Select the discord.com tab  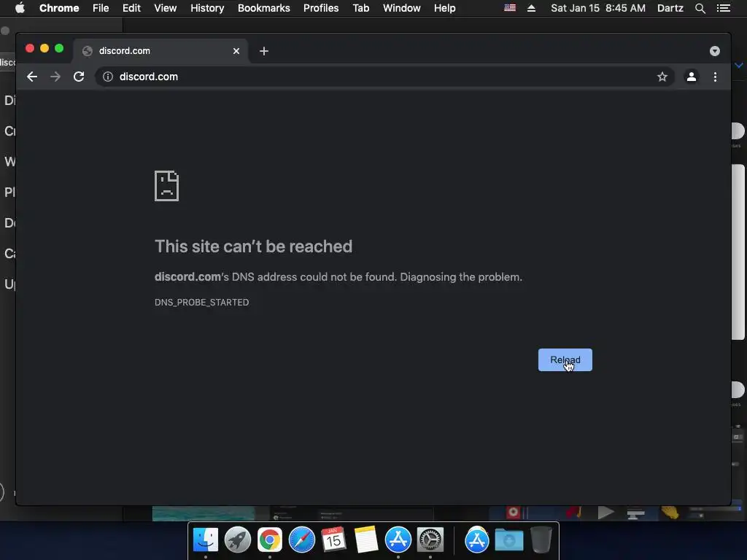pyautogui.click(x=161, y=51)
